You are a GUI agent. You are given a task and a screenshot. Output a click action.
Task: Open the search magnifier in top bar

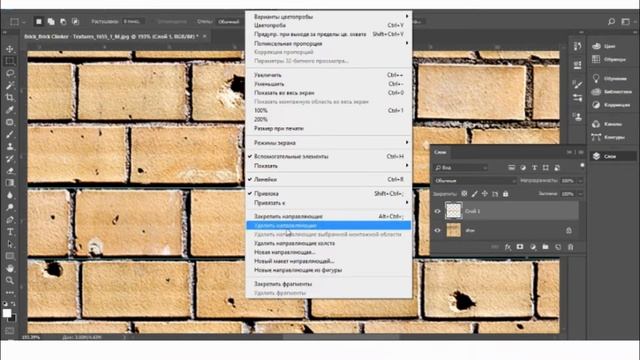pos(611,21)
